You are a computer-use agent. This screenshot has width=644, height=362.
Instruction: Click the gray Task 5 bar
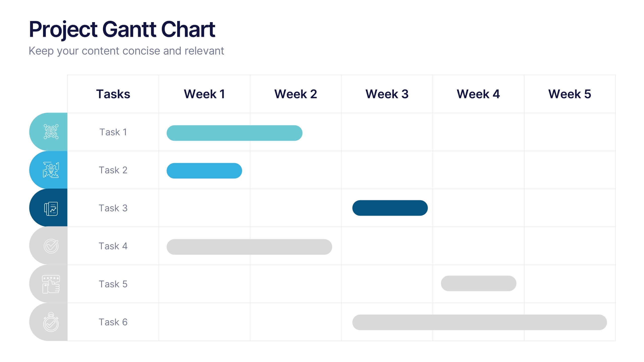pos(478,283)
